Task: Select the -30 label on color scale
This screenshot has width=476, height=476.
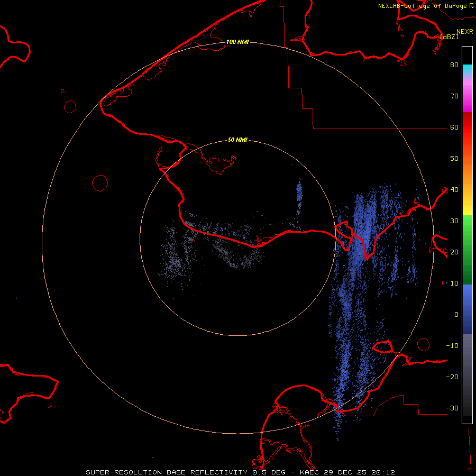Action: click(452, 408)
